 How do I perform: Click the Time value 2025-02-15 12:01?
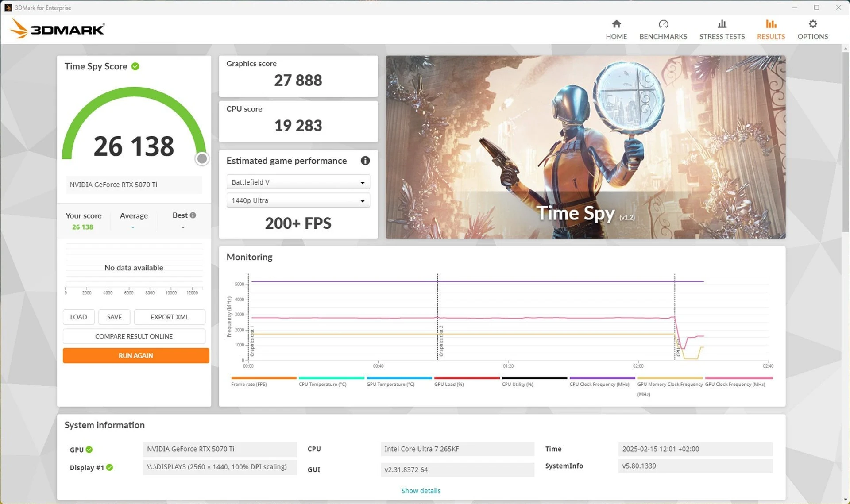point(695,449)
